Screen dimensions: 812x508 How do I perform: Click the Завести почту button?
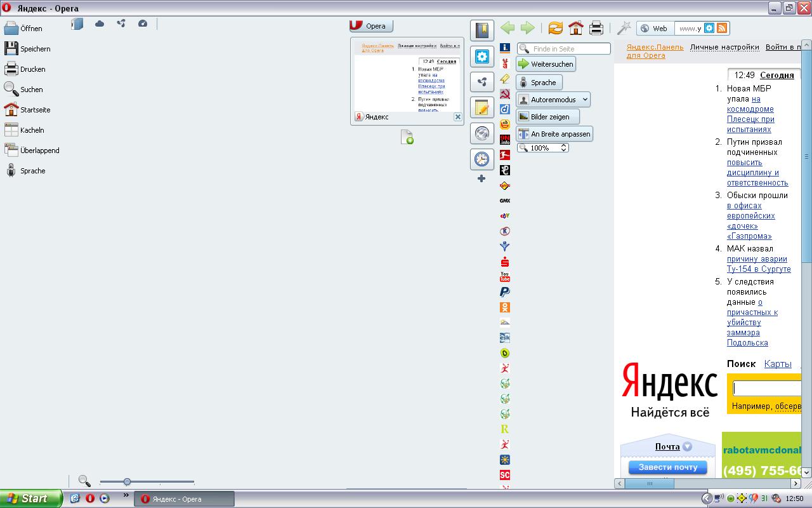pos(668,467)
